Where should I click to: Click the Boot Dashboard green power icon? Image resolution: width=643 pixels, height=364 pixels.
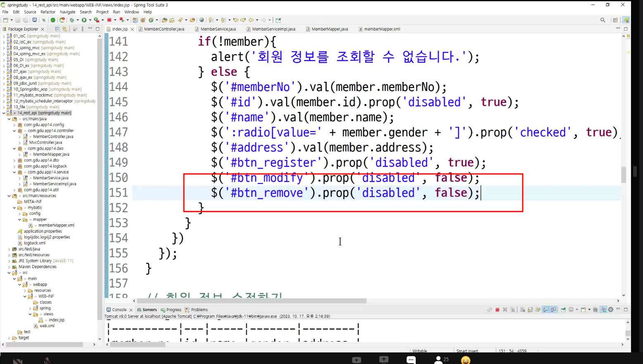[x=53, y=20]
